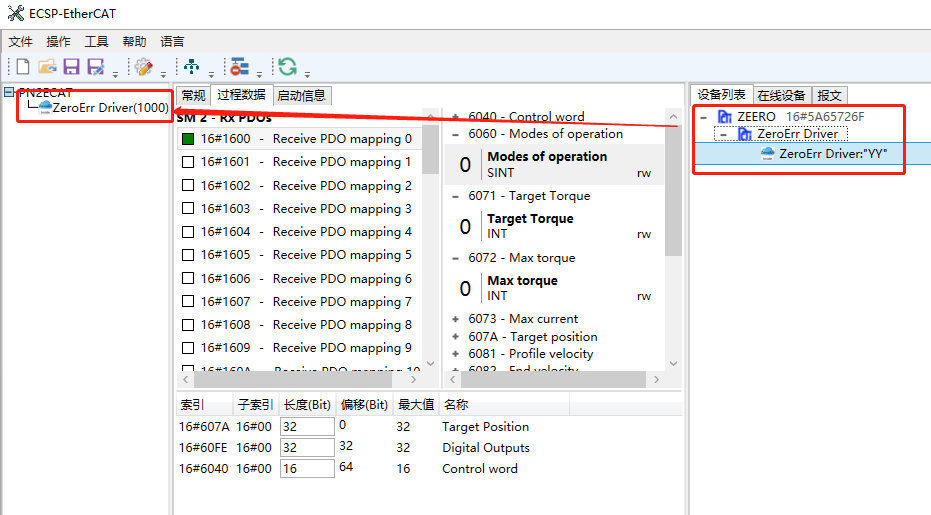Image resolution: width=931 pixels, height=515 pixels.
Task: Expand 6081 - Profile velocity entry
Action: (x=455, y=354)
